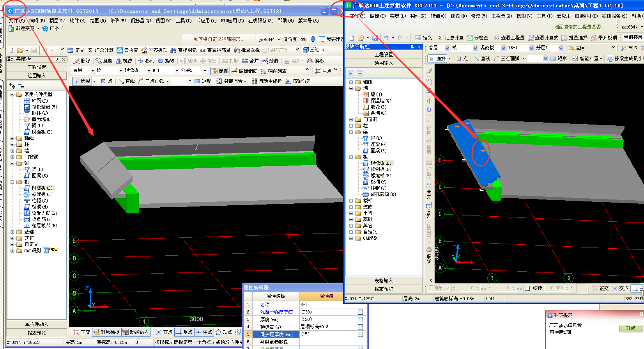
Task: Expand 基础 folder in GGJ2013 tree
Action: (x=12, y=232)
